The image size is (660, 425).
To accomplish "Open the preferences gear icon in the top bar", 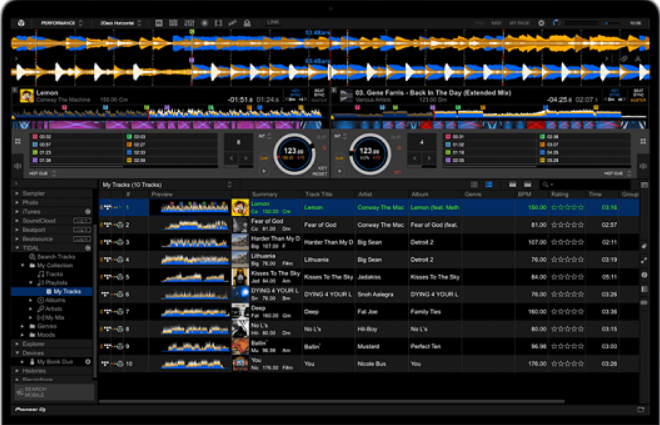I will tap(541, 23).
